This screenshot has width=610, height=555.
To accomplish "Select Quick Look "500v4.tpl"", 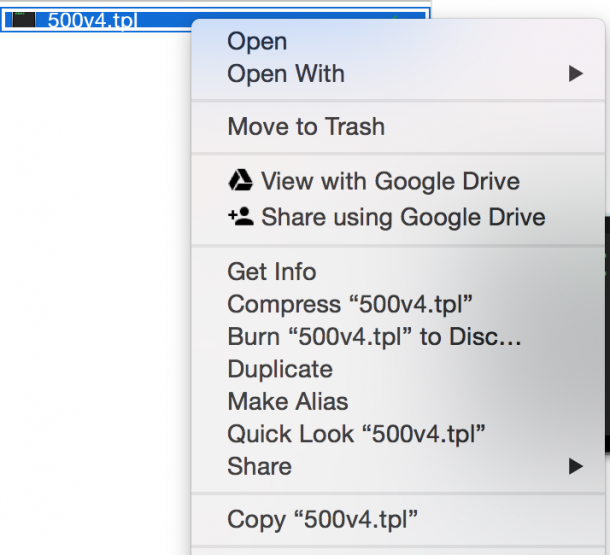I will (x=356, y=434).
